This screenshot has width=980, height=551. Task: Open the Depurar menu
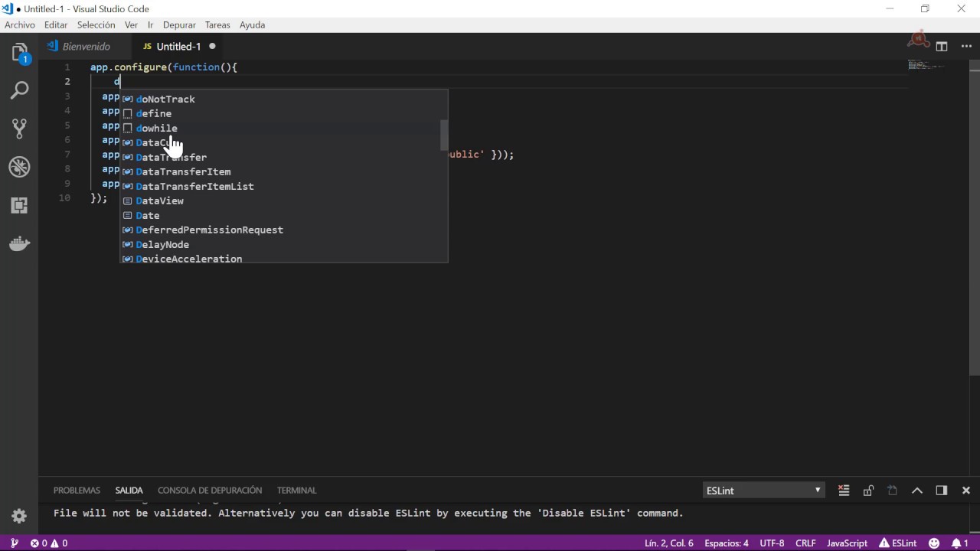click(x=179, y=24)
